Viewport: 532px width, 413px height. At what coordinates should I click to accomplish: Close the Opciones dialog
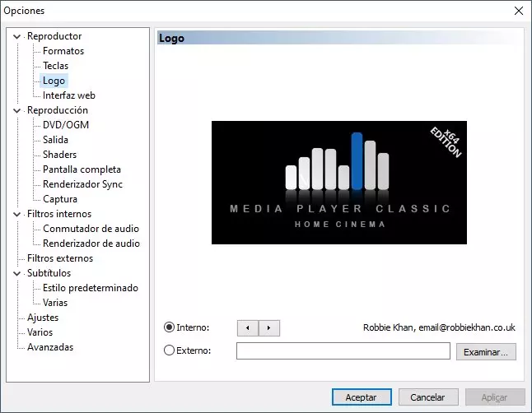pyautogui.click(x=519, y=11)
